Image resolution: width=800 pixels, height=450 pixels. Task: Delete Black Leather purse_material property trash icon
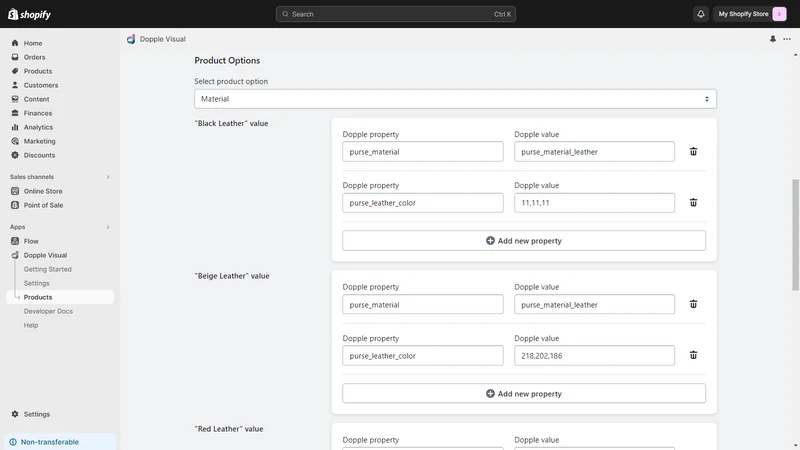coord(693,152)
